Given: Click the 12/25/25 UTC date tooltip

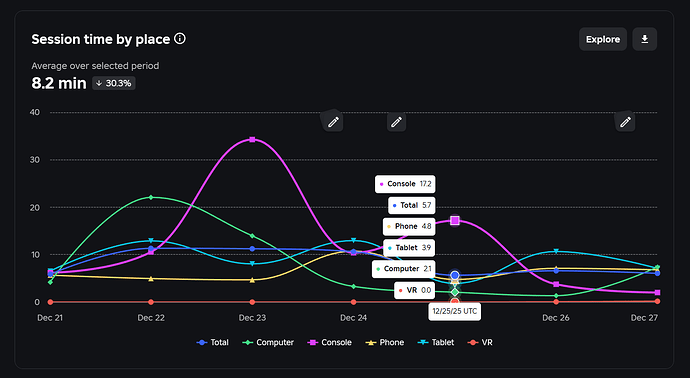Looking at the screenshot, I should pos(455,311).
